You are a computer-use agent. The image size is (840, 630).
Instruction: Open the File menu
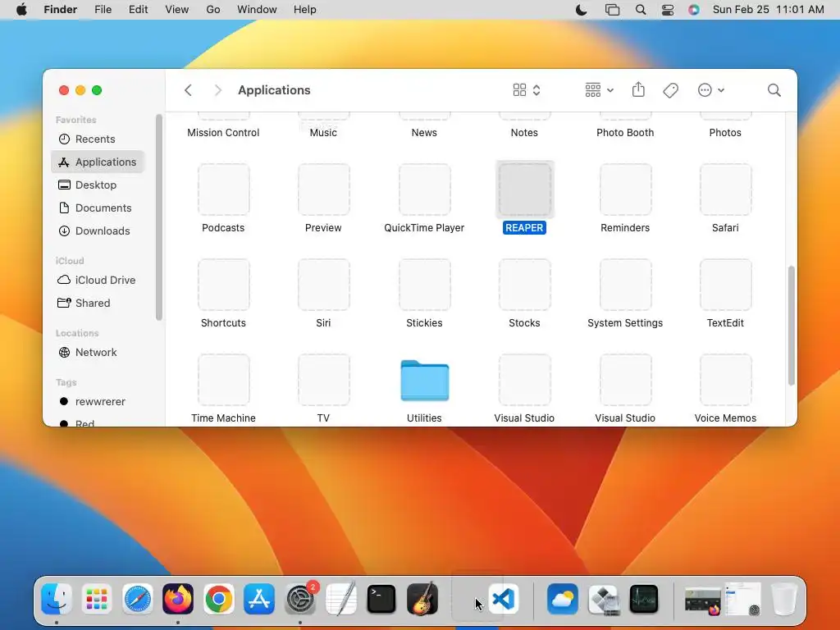tap(103, 10)
